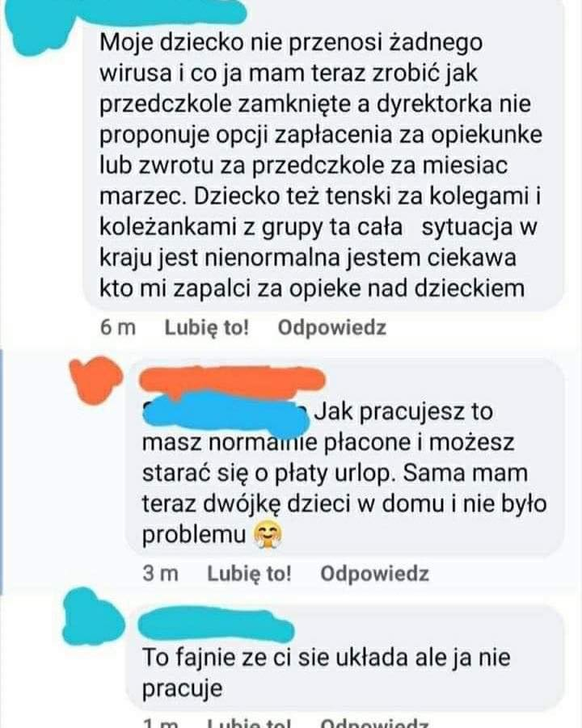582x728 pixels.
Task: Select the reply bubble "Jak pracujesz to"
Action: point(344,457)
